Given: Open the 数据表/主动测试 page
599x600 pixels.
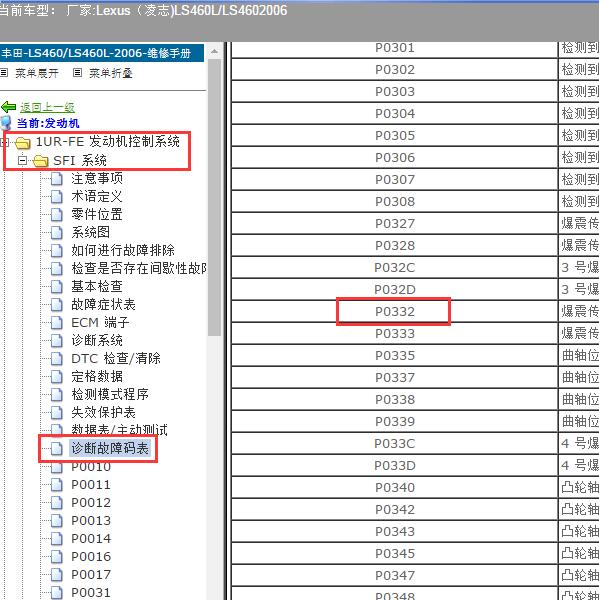Looking at the screenshot, I should pyautogui.click(x=119, y=429).
